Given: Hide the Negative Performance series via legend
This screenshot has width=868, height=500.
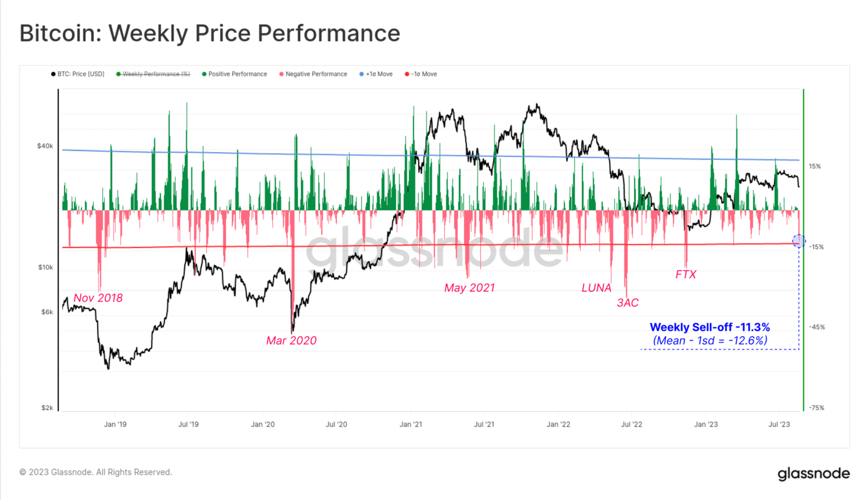Looking at the screenshot, I should click(316, 74).
